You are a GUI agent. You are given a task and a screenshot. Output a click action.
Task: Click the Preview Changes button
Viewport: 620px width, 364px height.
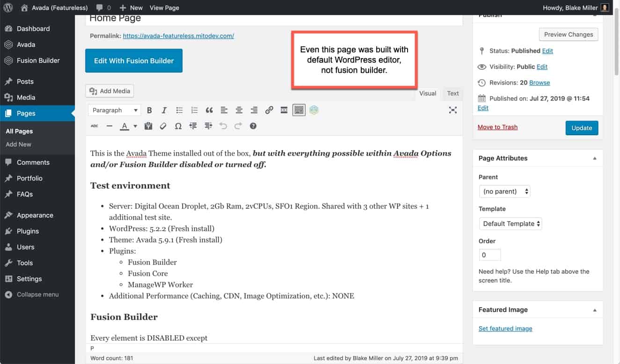pyautogui.click(x=569, y=35)
